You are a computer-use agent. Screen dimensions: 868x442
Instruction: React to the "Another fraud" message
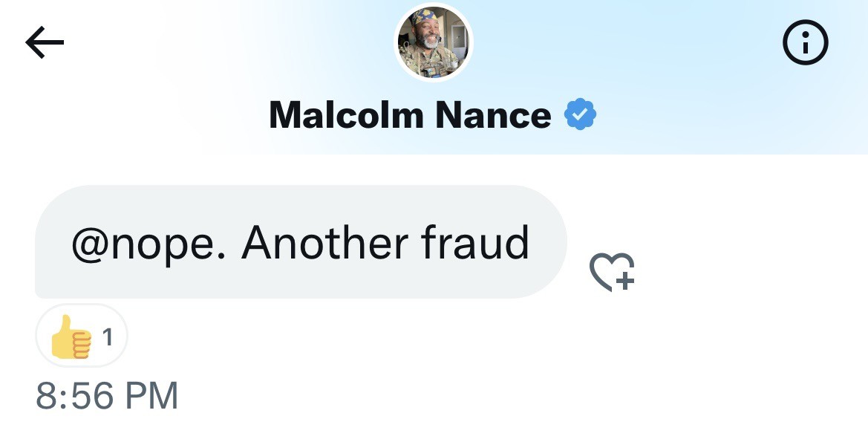coord(613,271)
